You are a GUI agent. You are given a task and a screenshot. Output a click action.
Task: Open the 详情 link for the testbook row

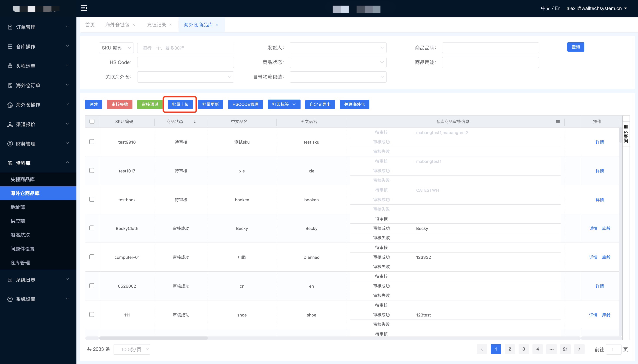[600, 200]
